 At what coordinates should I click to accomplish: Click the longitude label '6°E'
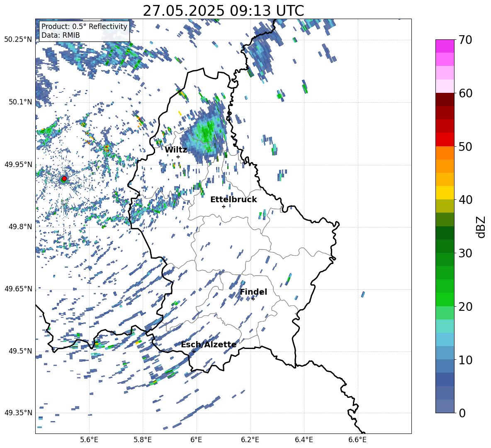coord(196,440)
